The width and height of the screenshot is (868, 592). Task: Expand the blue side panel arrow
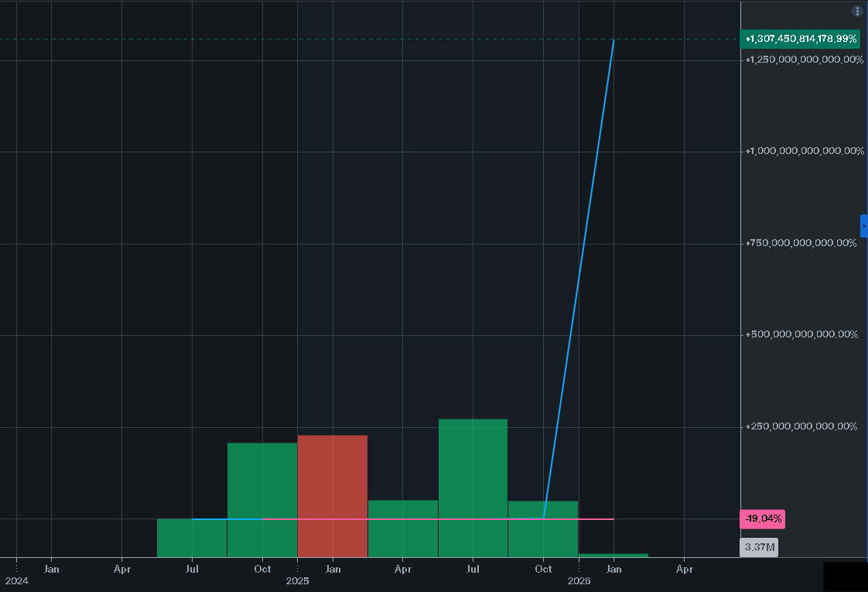pos(863,226)
